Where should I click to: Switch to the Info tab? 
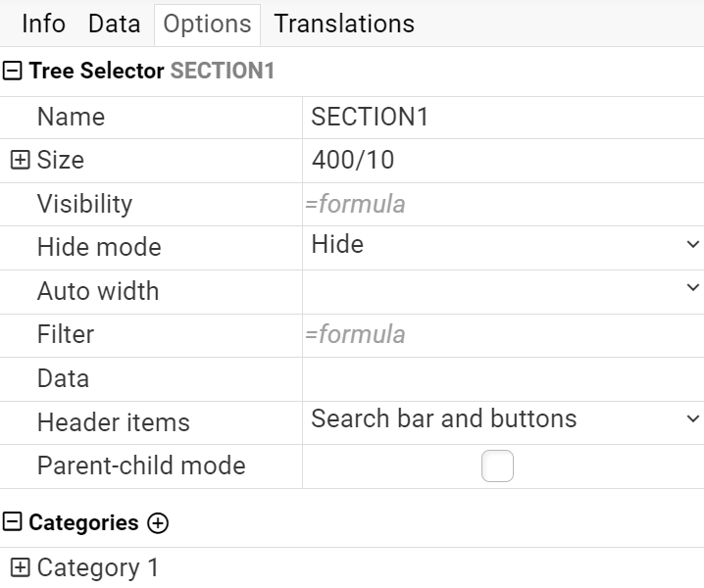click(x=43, y=24)
